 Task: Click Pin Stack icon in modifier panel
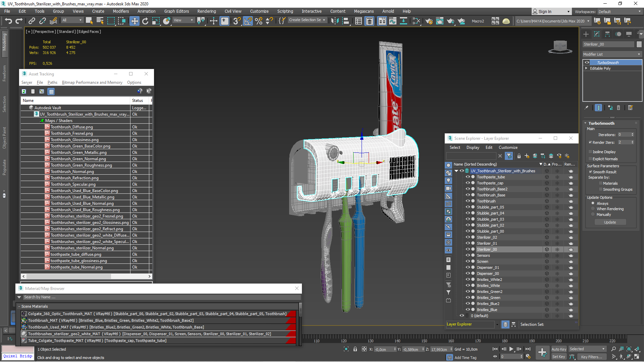tap(586, 108)
